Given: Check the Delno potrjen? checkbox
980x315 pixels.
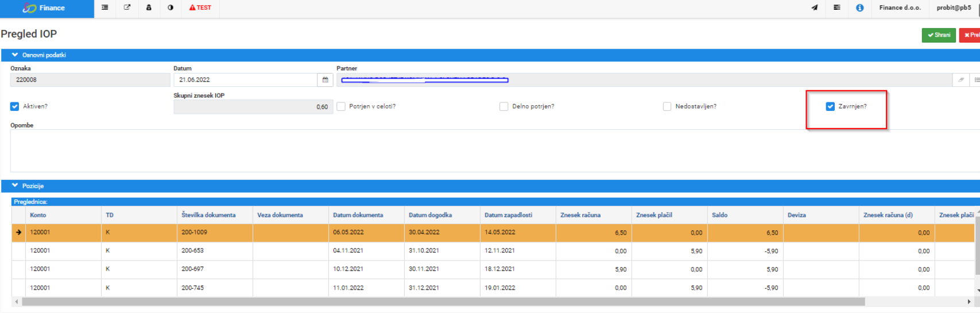Looking at the screenshot, I should (504, 106).
